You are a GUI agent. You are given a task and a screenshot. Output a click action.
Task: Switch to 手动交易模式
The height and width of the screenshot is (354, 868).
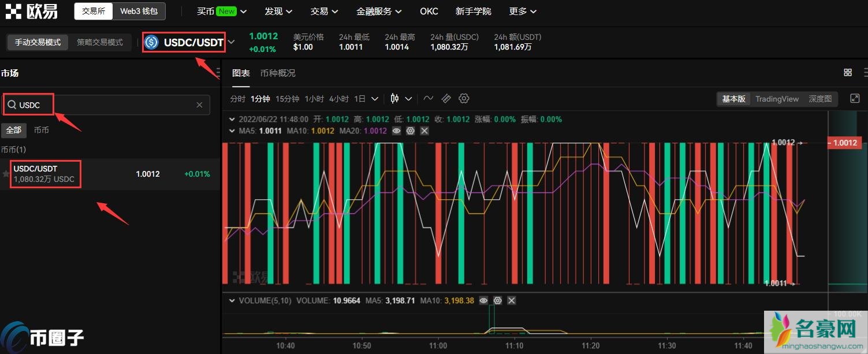pos(38,42)
